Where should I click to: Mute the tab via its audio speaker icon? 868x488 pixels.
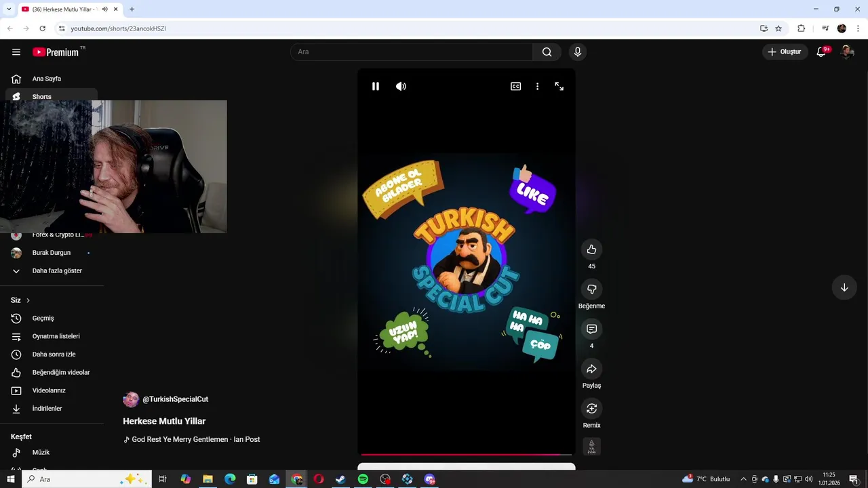[105, 9]
